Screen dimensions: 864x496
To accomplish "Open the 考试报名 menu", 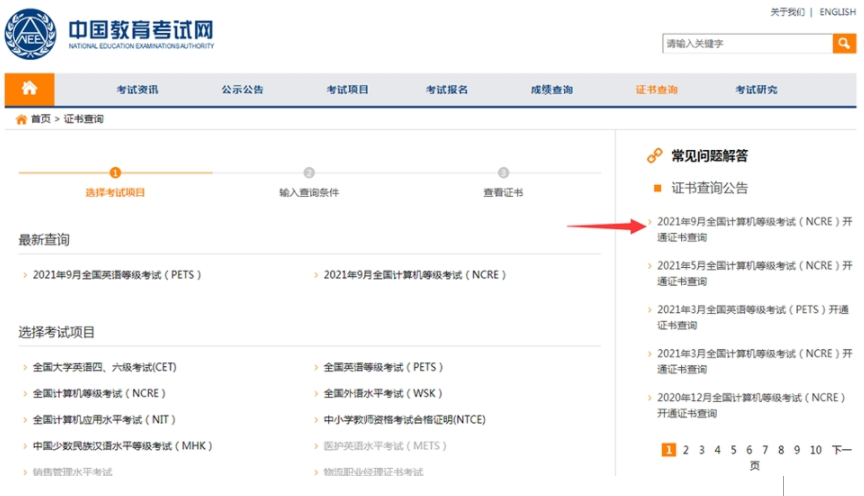I will [x=447, y=89].
